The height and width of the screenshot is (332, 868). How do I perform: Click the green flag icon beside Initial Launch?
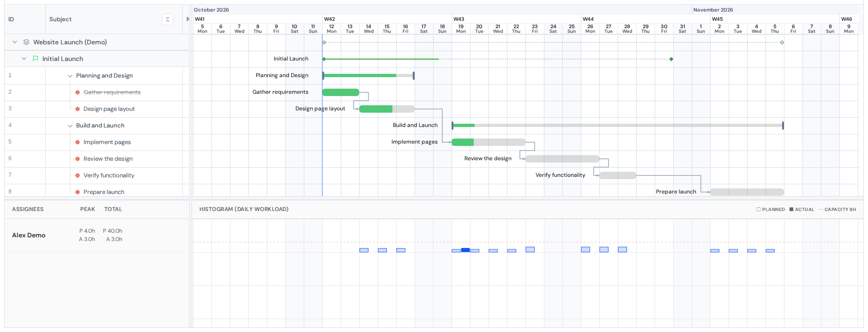point(36,59)
